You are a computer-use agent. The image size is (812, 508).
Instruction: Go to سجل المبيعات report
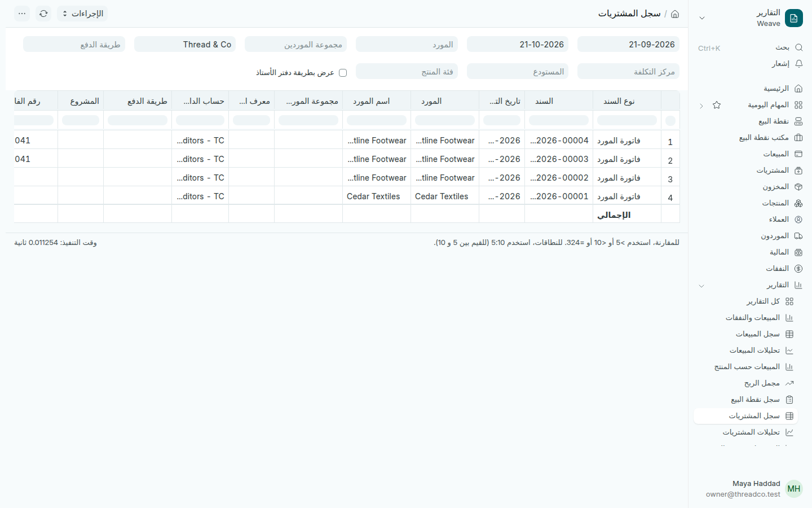[745, 334]
